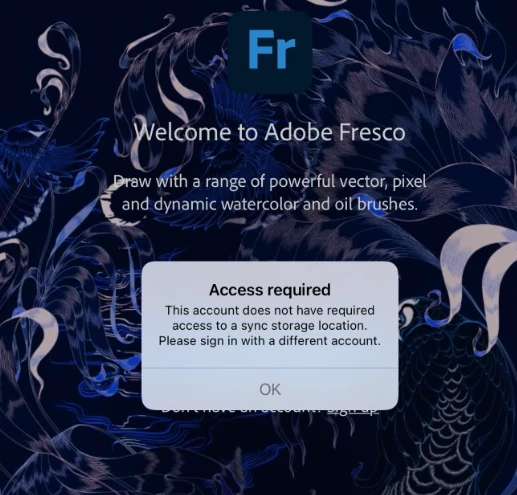Click 'Please sign in with a different account' text

coord(270,341)
